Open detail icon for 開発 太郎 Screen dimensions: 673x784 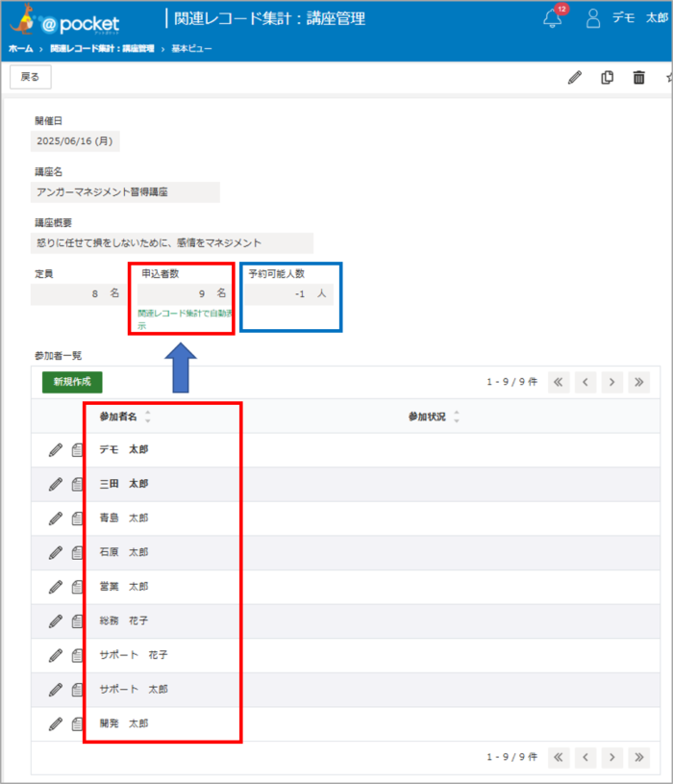pyautogui.click(x=77, y=723)
